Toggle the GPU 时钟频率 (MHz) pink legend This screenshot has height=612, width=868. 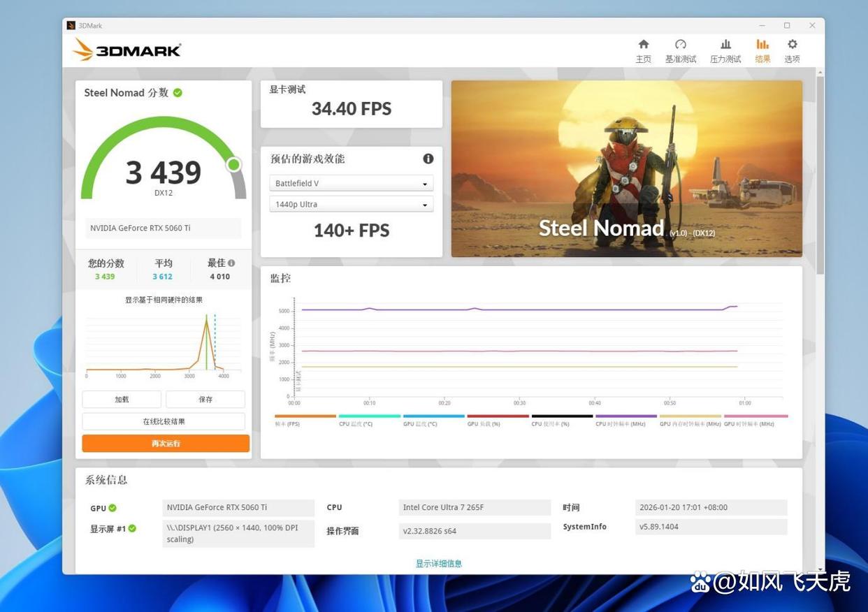pos(755,421)
